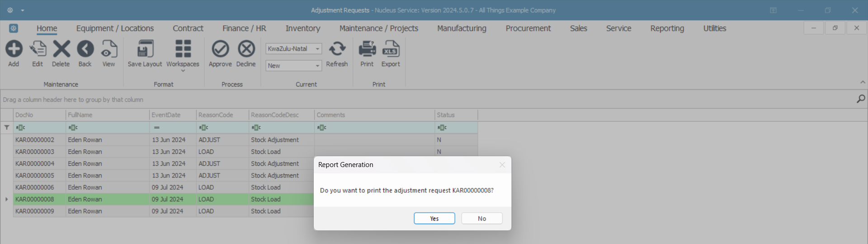The height and width of the screenshot is (244, 868).
Task: Click the Add record icon
Action: tap(14, 49)
